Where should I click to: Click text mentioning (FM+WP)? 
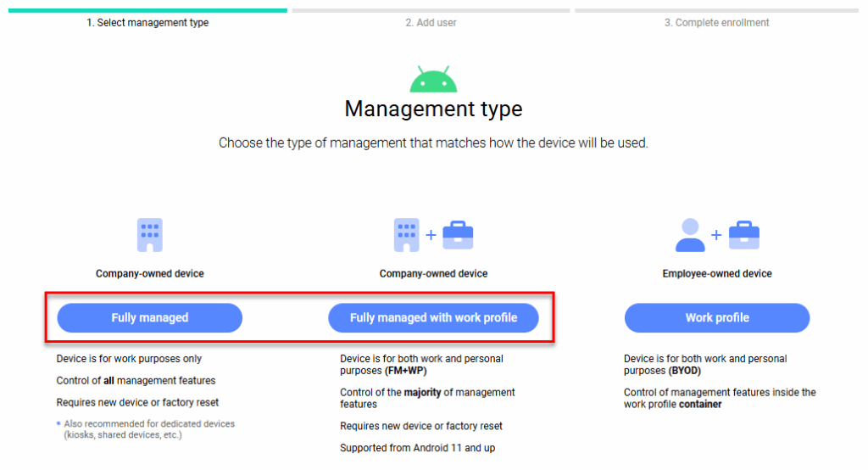(x=422, y=365)
